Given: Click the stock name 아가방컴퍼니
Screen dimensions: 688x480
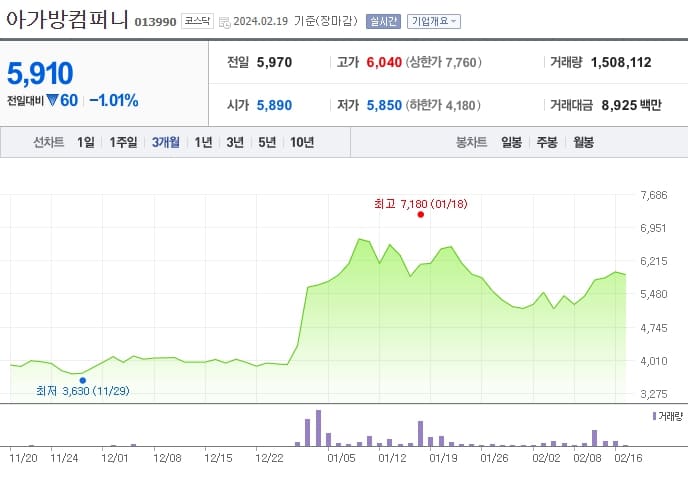Looking at the screenshot, I should click(x=67, y=20).
